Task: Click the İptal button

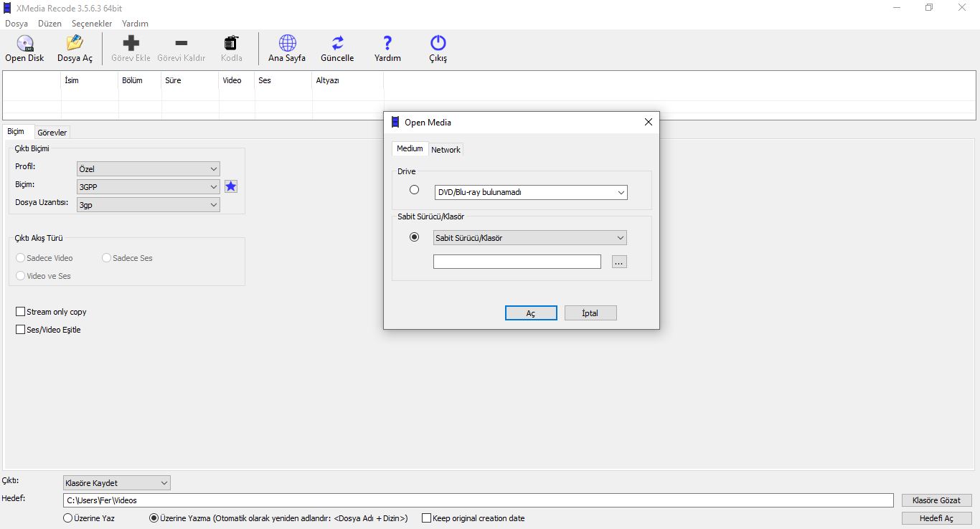Action: [590, 313]
